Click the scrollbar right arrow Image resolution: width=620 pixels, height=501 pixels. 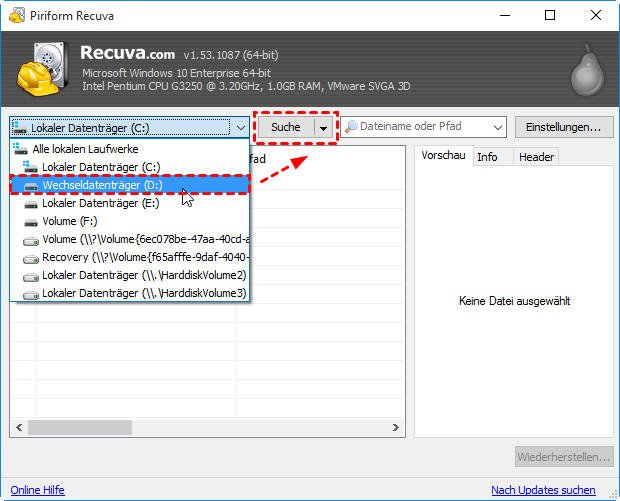pyautogui.click(x=396, y=428)
